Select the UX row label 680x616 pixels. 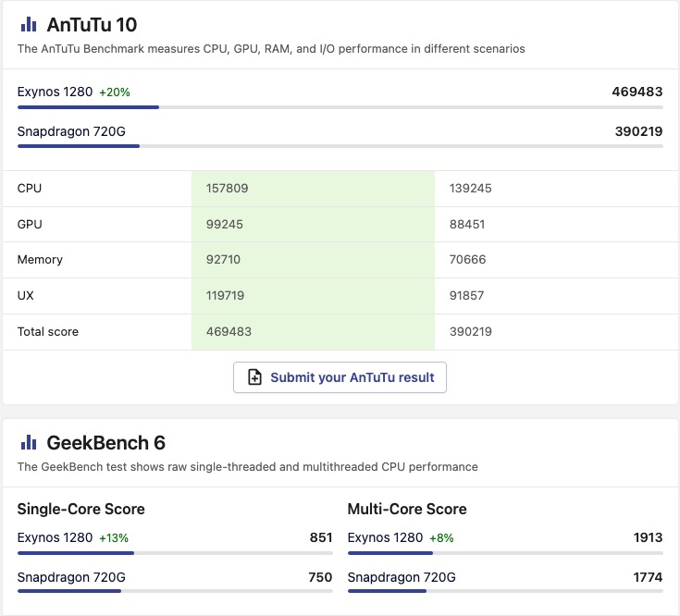coord(25,296)
